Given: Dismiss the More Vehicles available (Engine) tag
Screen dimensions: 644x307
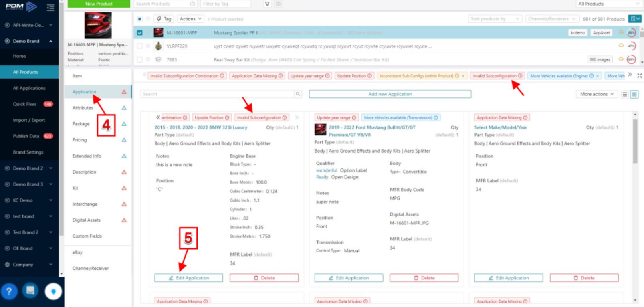Looking at the screenshot, I should click(x=598, y=76).
